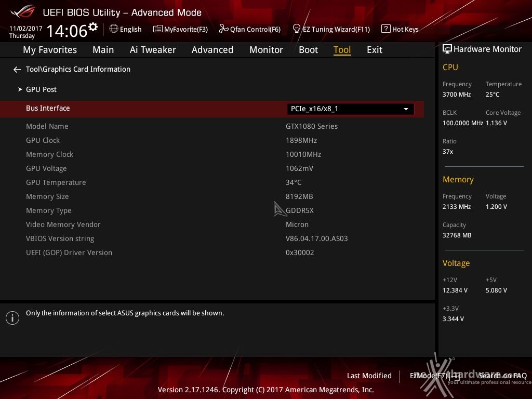Click the MyFavorite list icon
The image size is (532, 399).
158,29
